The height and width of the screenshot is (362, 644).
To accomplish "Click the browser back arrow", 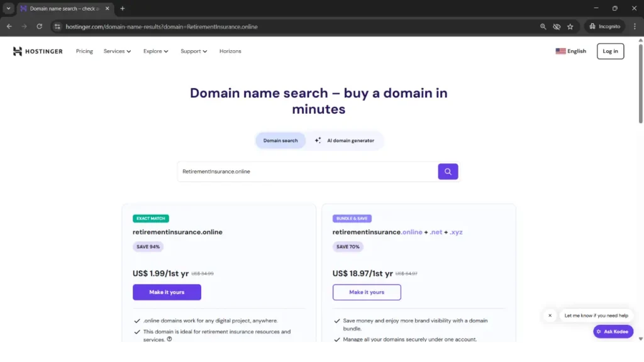I will pyautogui.click(x=9, y=26).
